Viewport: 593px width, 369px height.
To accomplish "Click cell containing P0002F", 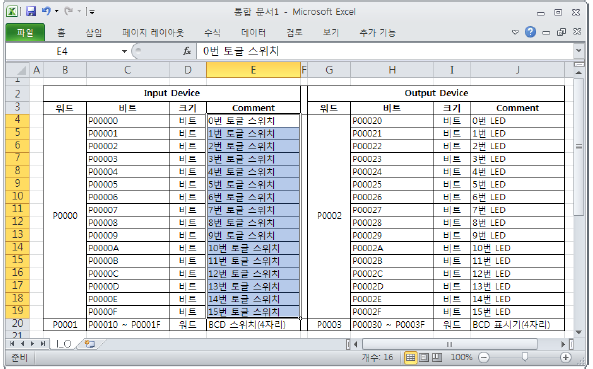I will 392,312.
